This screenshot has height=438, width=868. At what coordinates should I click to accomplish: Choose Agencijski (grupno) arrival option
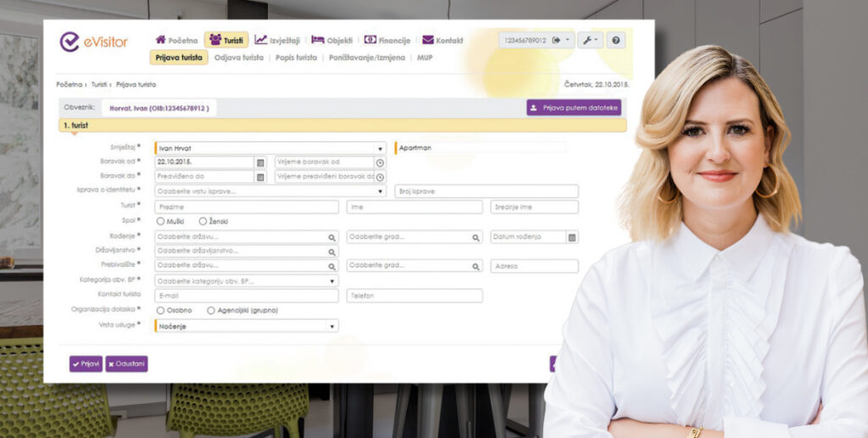[x=211, y=310]
